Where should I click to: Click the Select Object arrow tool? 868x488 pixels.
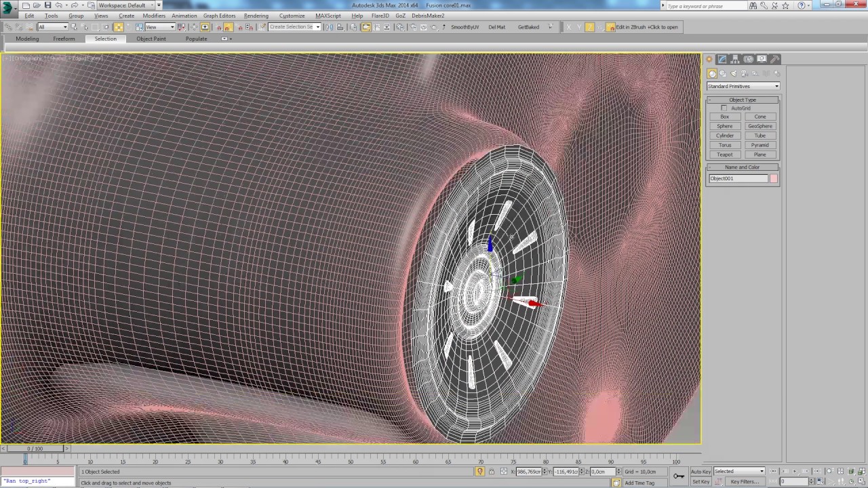click(75, 27)
